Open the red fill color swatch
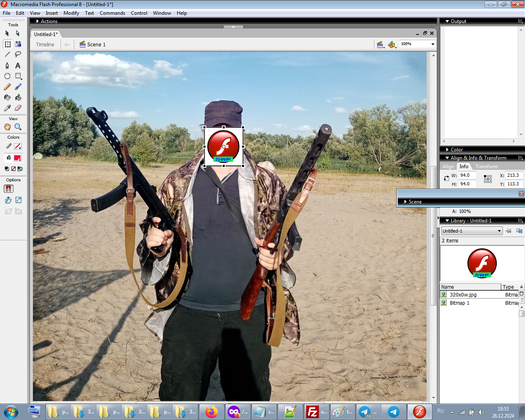This screenshot has height=420, width=525. coord(17,158)
